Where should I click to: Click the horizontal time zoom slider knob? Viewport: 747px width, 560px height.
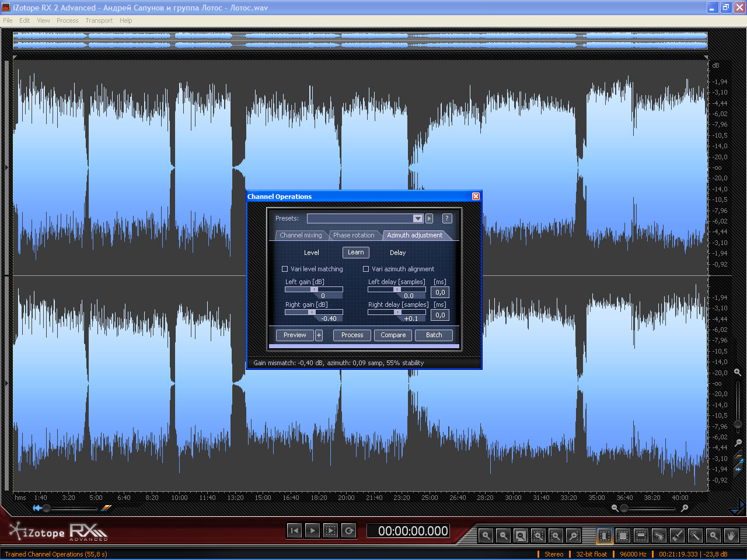(x=624, y=508)
